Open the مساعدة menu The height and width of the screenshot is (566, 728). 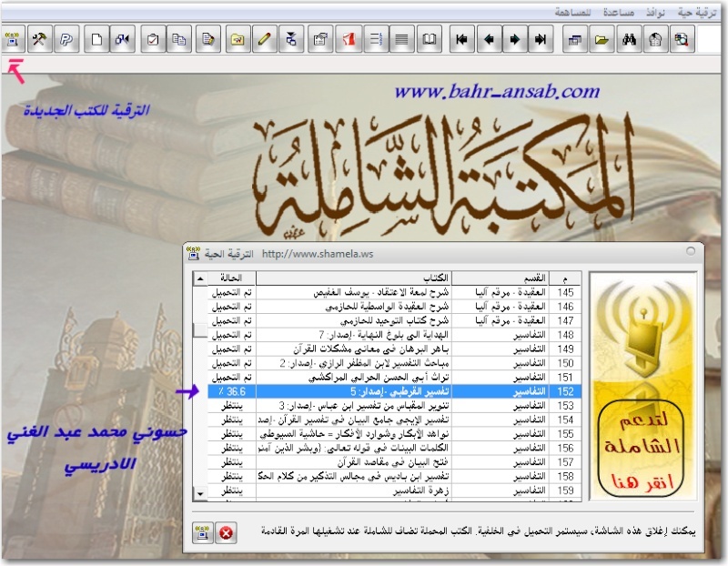coord(619,13)
